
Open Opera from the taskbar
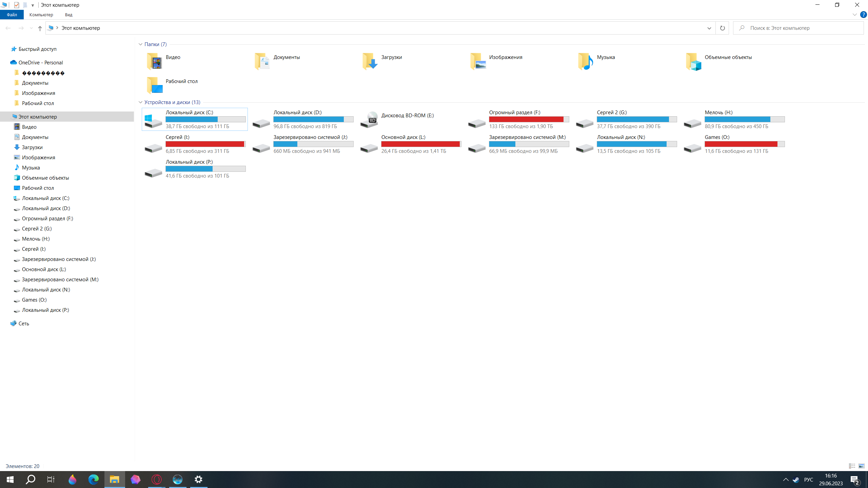156,479
